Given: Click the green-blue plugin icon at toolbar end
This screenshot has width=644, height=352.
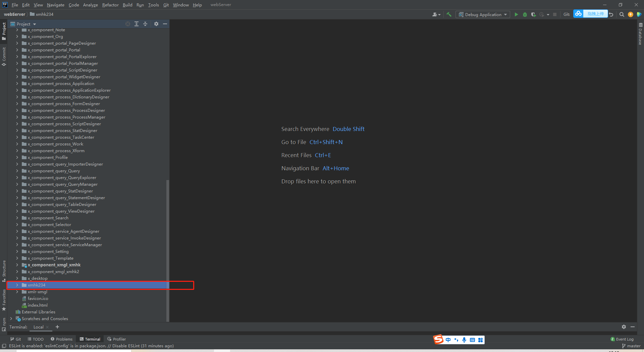Looking at the screenshot, I should (x=639, y=14).
